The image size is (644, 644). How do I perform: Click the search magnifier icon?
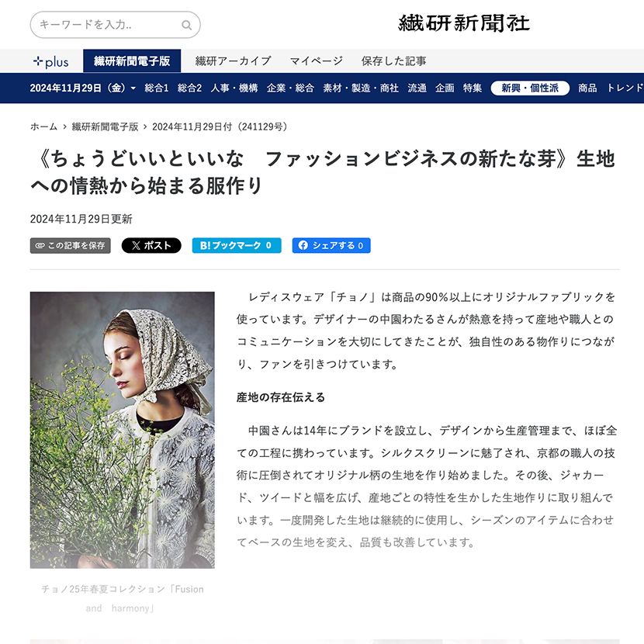click(186, 25)
